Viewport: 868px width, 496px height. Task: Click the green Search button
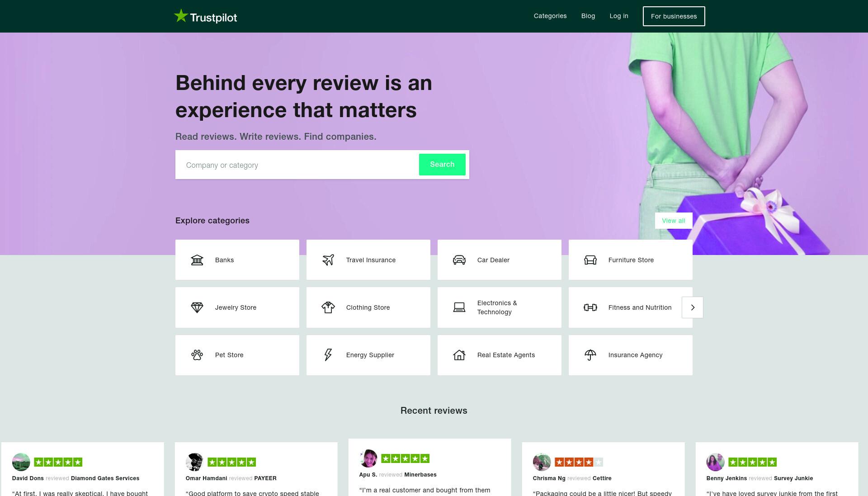tap(442, 165)
